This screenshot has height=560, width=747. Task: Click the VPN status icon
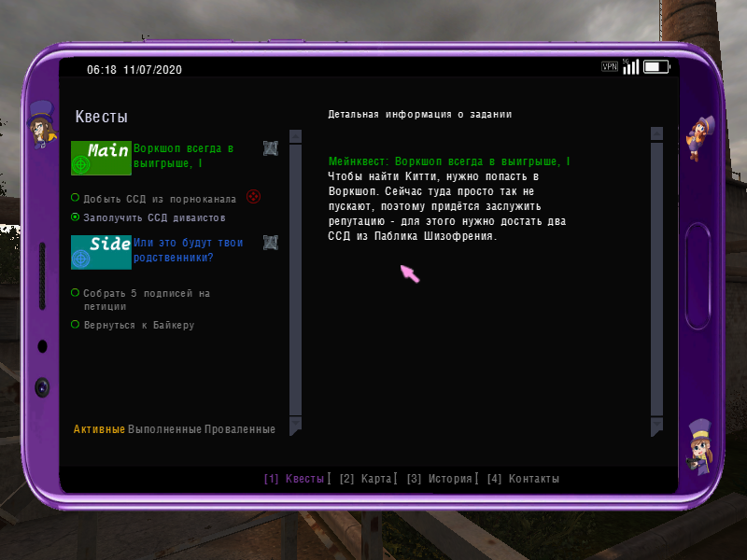pyautogui.click(x=610, y=67)
